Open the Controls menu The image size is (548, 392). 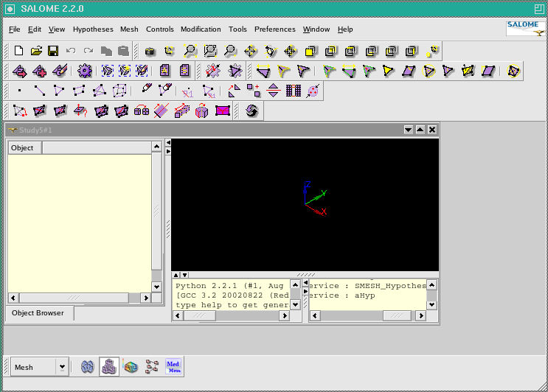tap(160, 29)
